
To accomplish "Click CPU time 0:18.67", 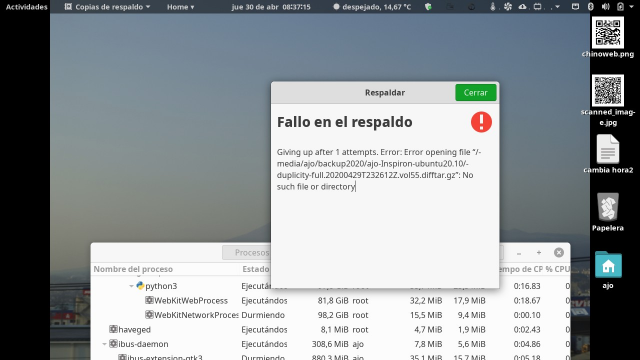I will click(527, 301).
